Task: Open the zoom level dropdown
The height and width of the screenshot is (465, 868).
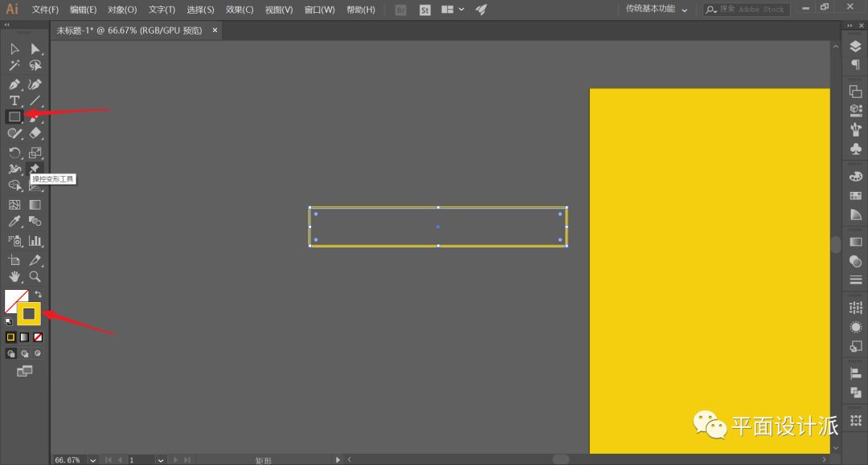Action: click(x=93, y=460)
